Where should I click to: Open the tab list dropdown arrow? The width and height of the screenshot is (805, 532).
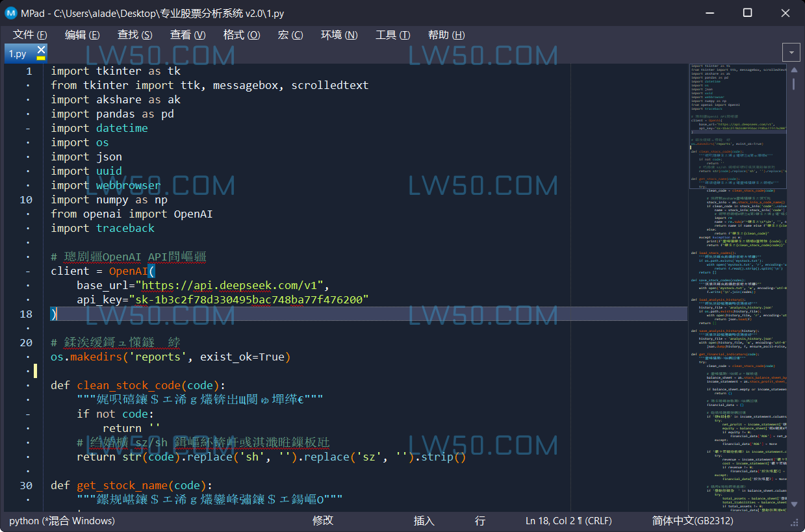pos(791,53)
